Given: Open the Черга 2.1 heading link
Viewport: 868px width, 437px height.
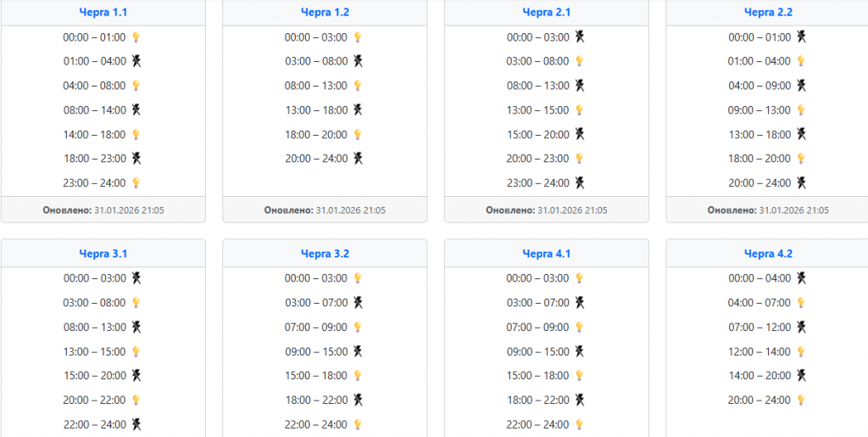Looking at the screenshot, I should [x=547, y=13].
